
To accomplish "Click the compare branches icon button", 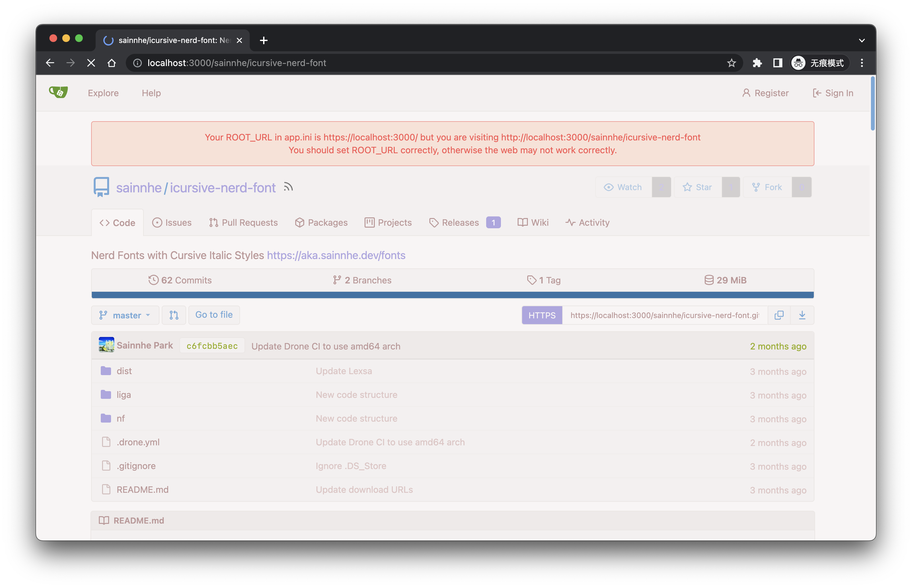I will [174, 315].
